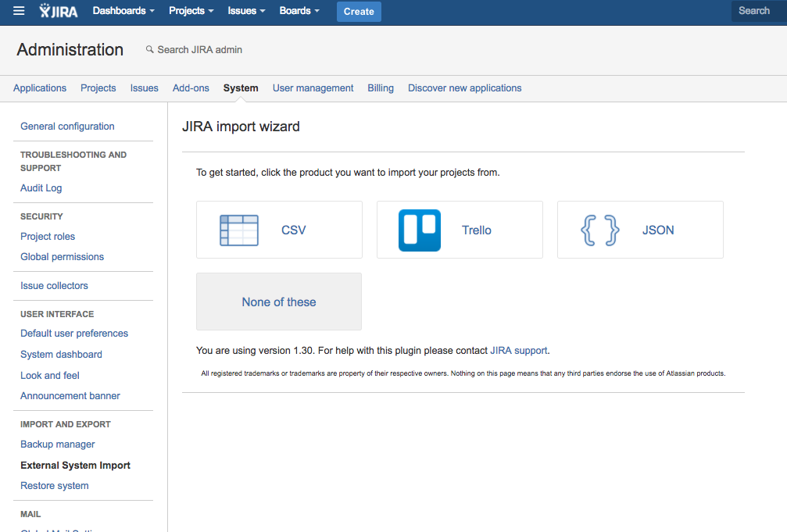Follow the JIRA support link
This screenshot has width=787, height=532.
(x=518, y=350)
